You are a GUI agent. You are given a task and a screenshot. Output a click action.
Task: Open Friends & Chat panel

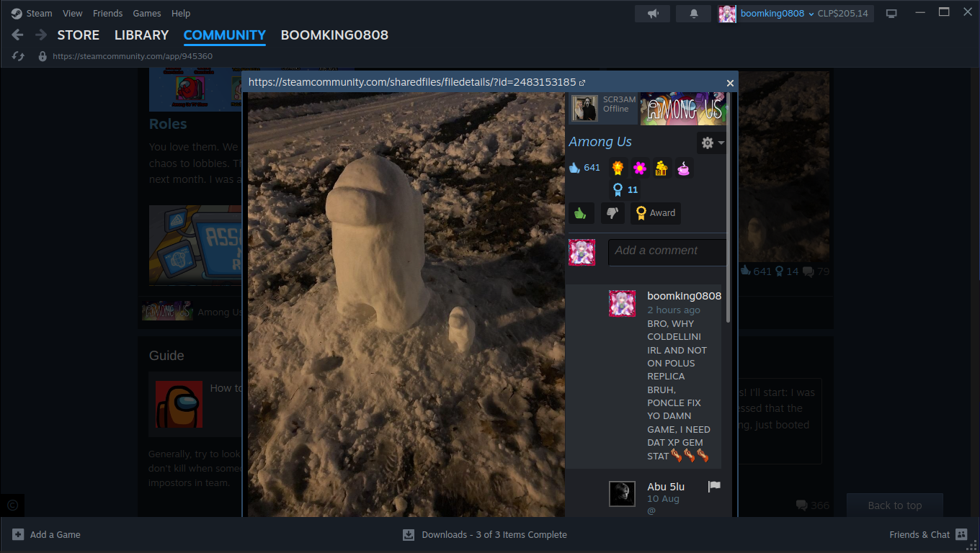928,534
